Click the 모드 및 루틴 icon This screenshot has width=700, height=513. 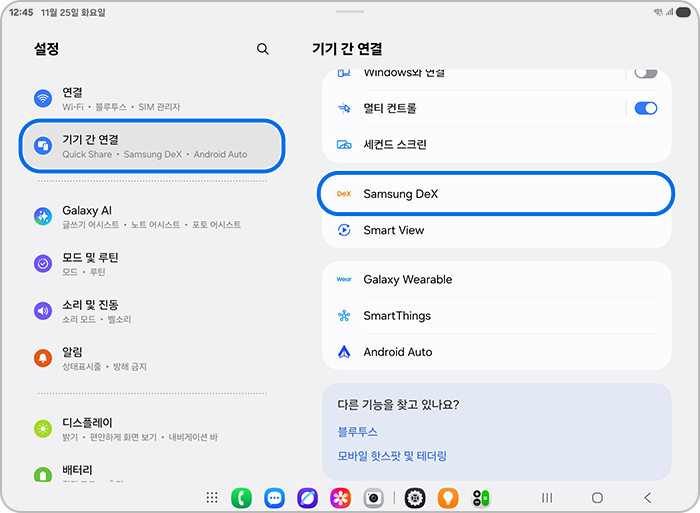[43, 263]
